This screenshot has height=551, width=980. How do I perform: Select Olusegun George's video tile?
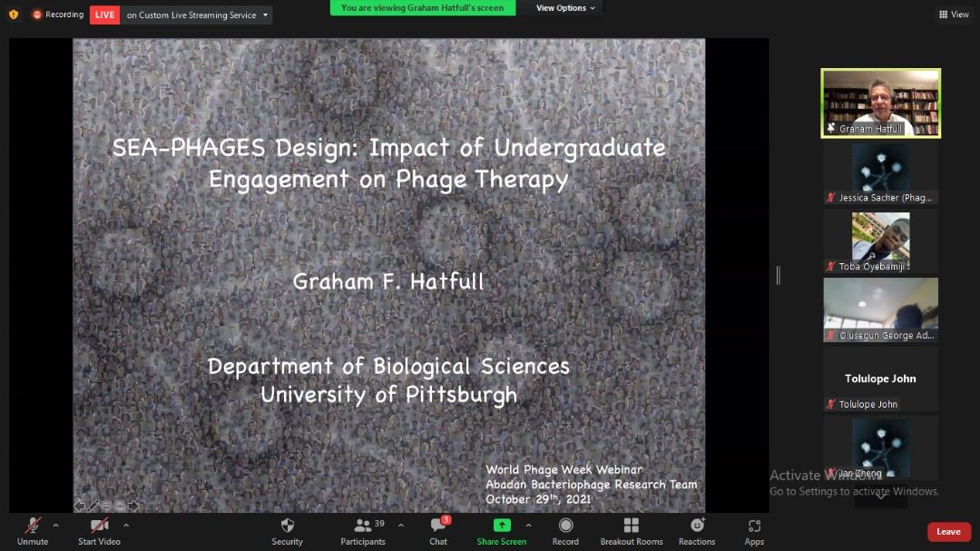(880, 310)
